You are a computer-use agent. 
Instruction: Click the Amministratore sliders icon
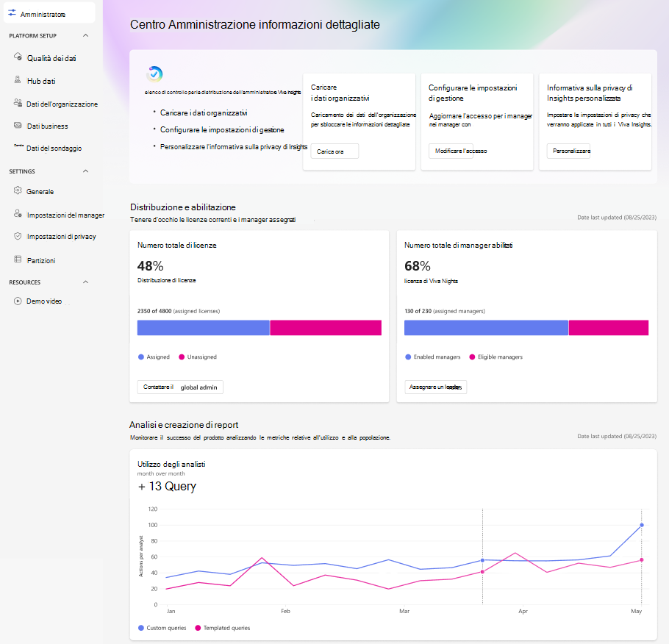[x=12, y=13]
